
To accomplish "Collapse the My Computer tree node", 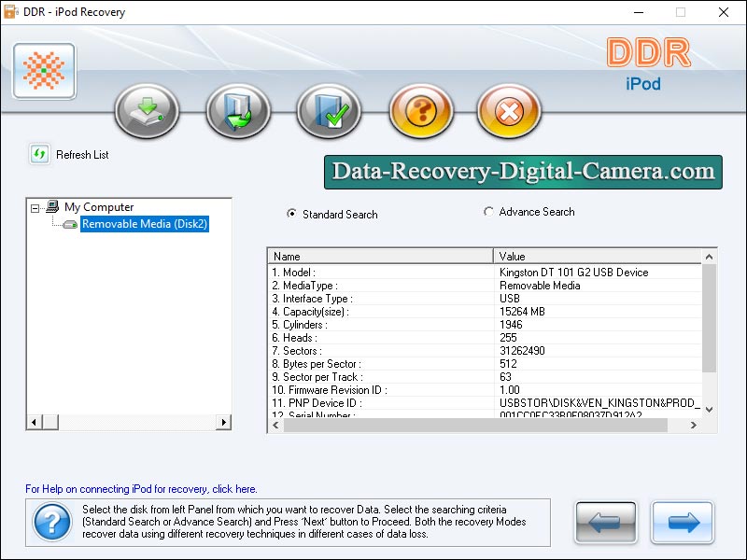I will (x=35, y=208).
